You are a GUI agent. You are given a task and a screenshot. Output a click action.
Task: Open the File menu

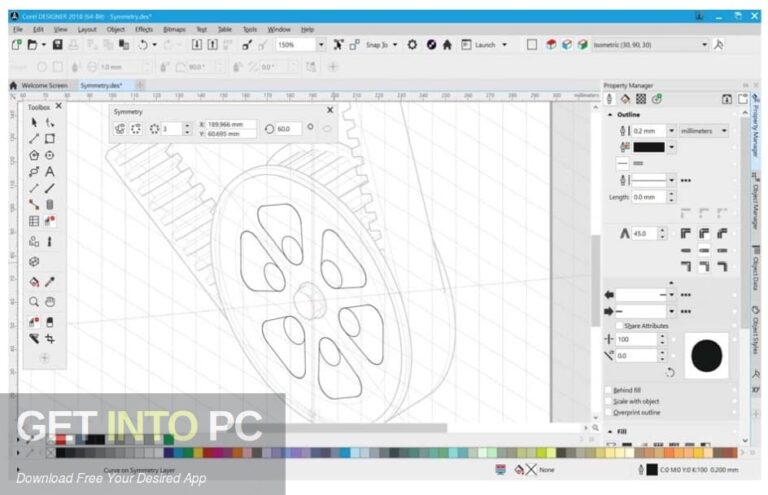click(18, 29)
